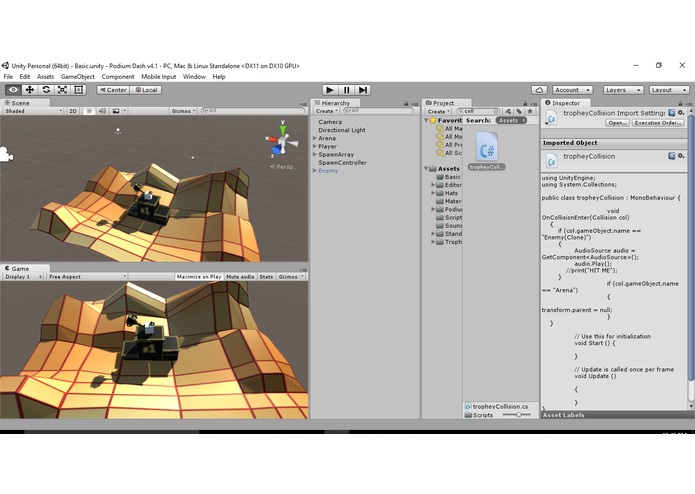Open the Window menu
Image resolution: width=695 pixels, height=494 pixels.
pos(194,77)
